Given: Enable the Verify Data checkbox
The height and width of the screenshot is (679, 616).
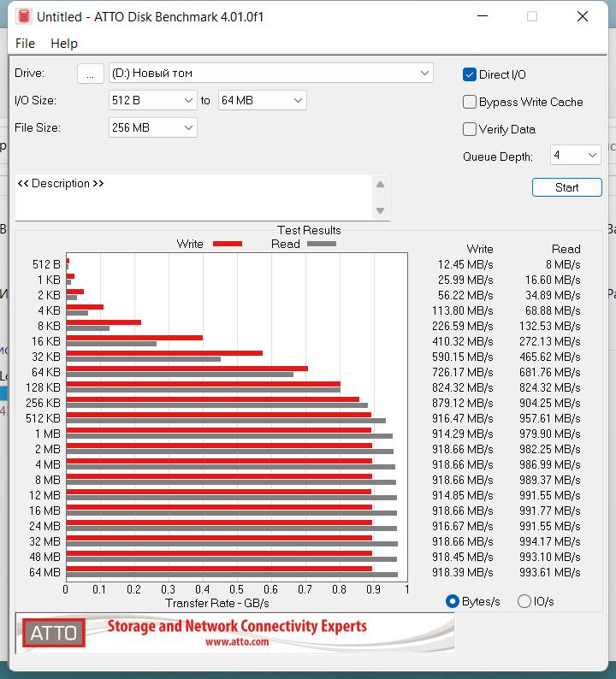Looking at the screenshot, I should [x=470, y=129].
